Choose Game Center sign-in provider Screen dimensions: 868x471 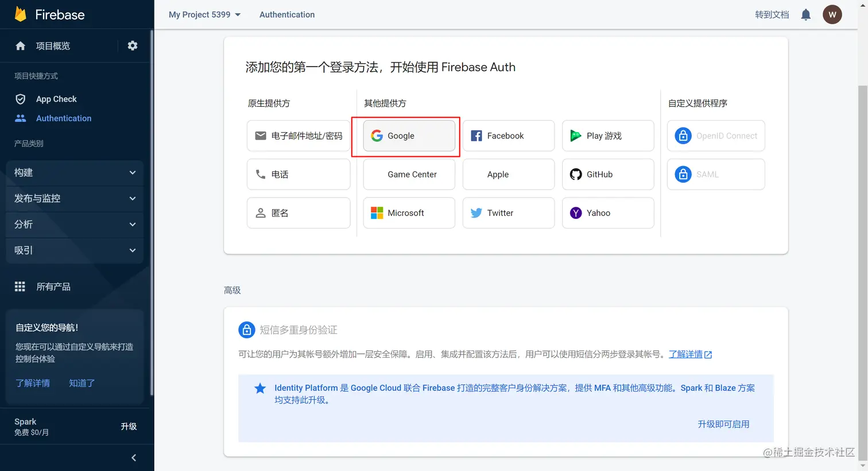click(409, 174)
